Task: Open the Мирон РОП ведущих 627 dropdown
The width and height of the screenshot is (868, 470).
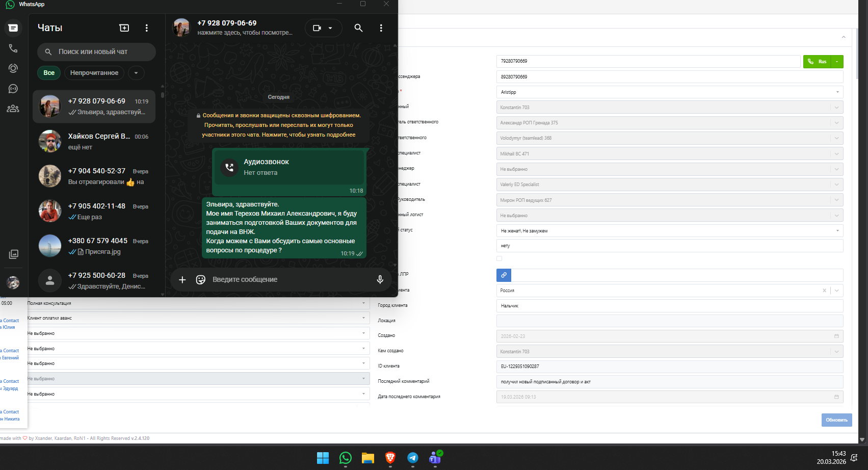Action: point(670,200)
